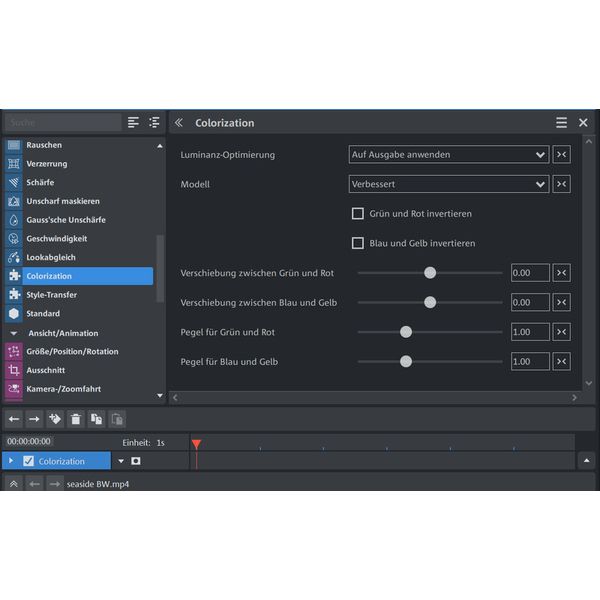
Task: Click the set keyframe icon
Action: point(55,419)
